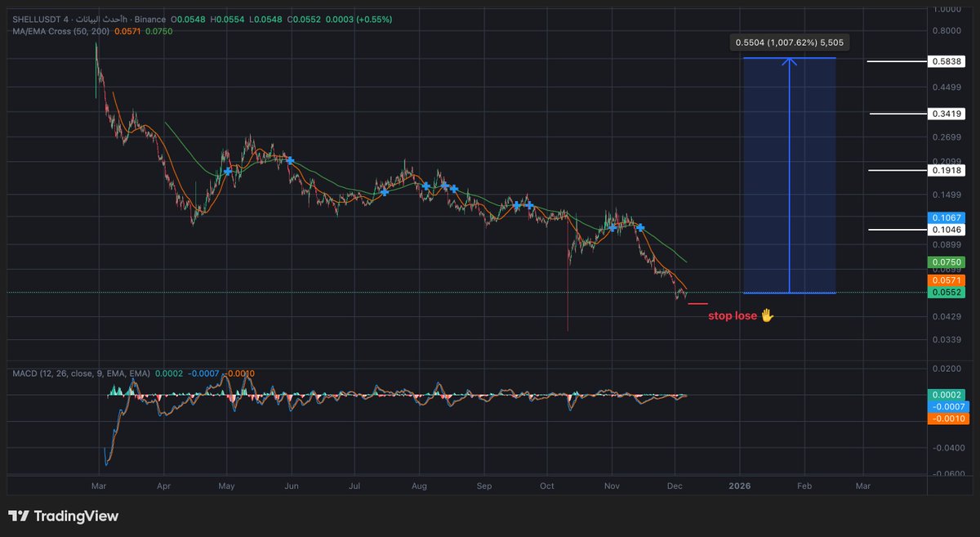Screen dimensions: 980x537
Task: Click the Feb label on time axis
Action: point(804,485)
